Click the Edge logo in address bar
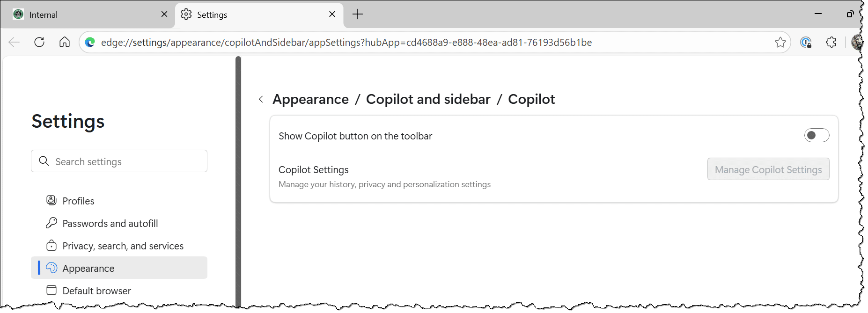 click(x=90, y=43)
